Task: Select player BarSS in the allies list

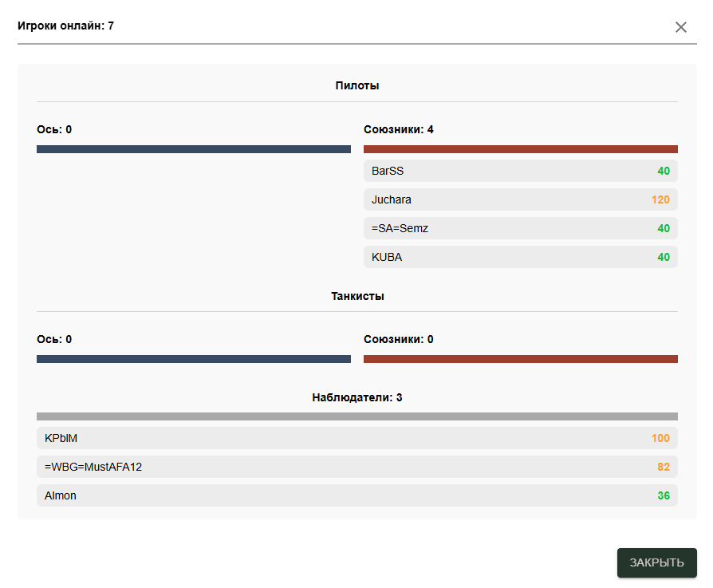Action: pos(520,171)
